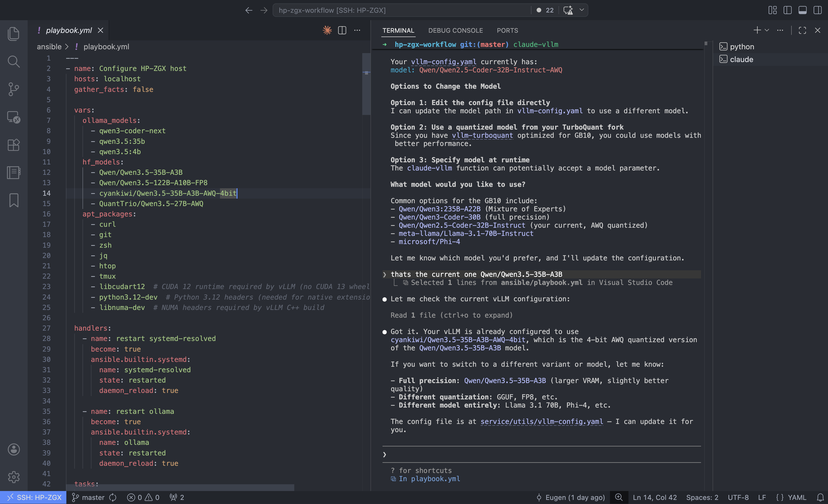Screen dimensions: 828x504
Task: Switch to the PORTS tab
Action: coord(507,30)
